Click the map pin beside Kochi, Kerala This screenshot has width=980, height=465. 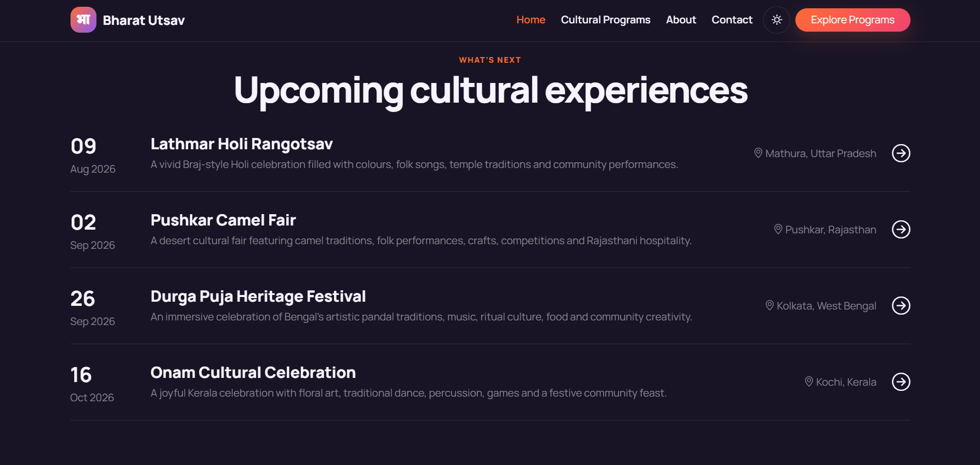tap(809, 382)
